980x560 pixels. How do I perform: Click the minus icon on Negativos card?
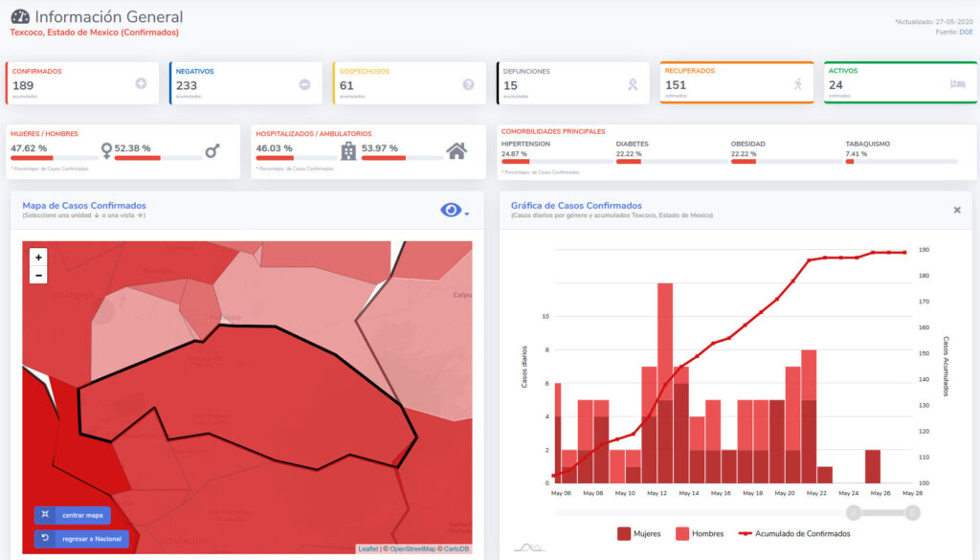[x=304, y=84]
